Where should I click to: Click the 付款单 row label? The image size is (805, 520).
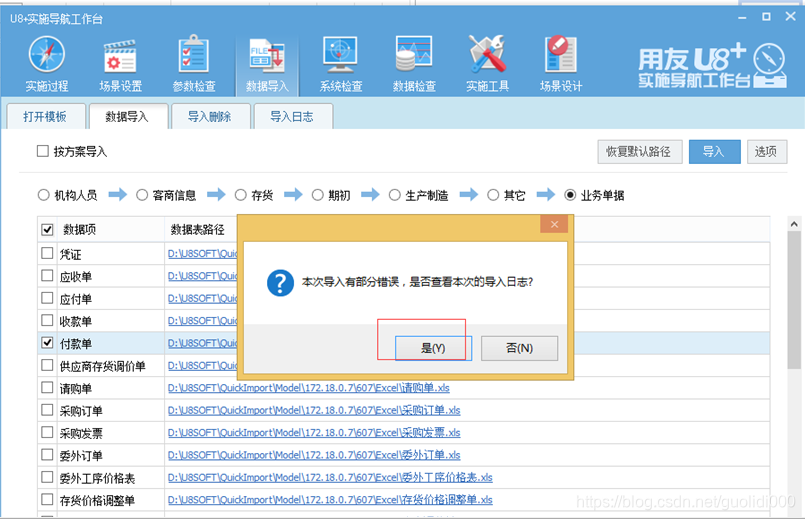76,343
